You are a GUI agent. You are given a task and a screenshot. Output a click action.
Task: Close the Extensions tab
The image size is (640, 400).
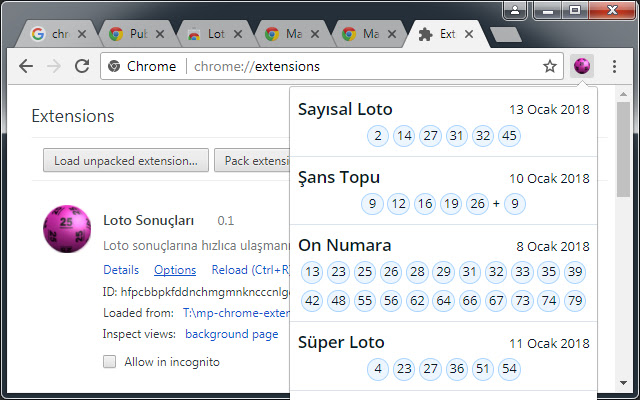pos(469,34)
